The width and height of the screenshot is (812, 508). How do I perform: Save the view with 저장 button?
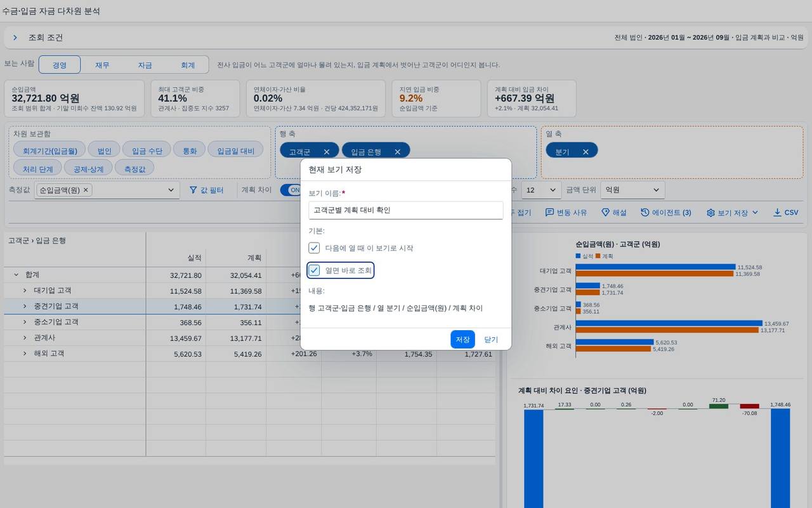(x=462, y=339)
